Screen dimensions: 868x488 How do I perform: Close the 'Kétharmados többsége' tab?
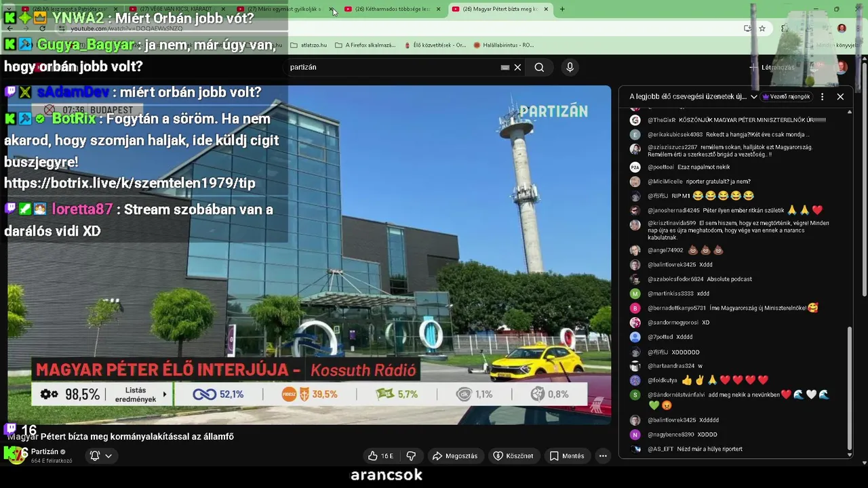[x=438, y=9]
